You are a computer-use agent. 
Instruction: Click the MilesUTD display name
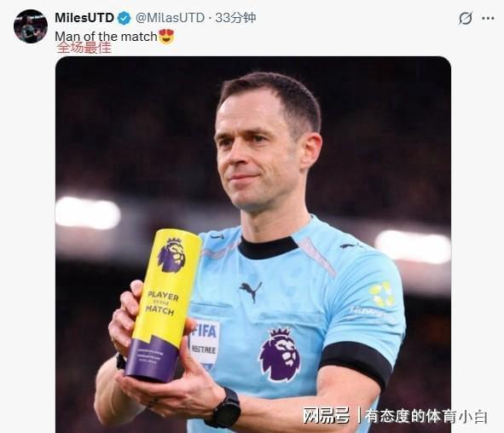pos(84,18)
